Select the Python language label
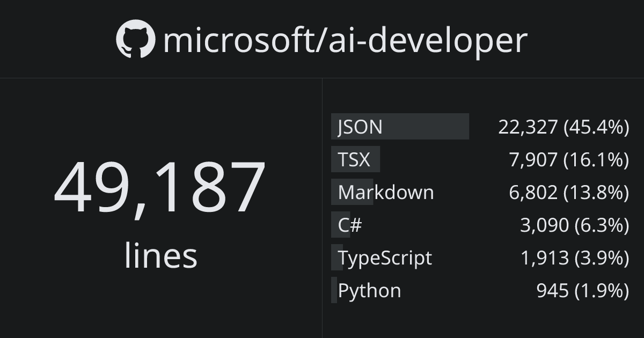The width and height of the screenshot is (644, 338). pyautogui.click(x=369, y=291)
